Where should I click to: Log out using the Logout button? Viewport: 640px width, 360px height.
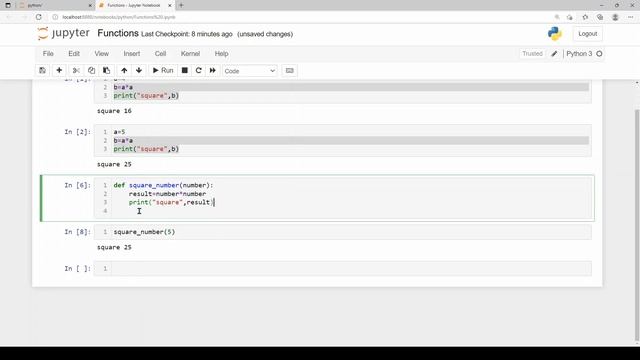[587, 34]
